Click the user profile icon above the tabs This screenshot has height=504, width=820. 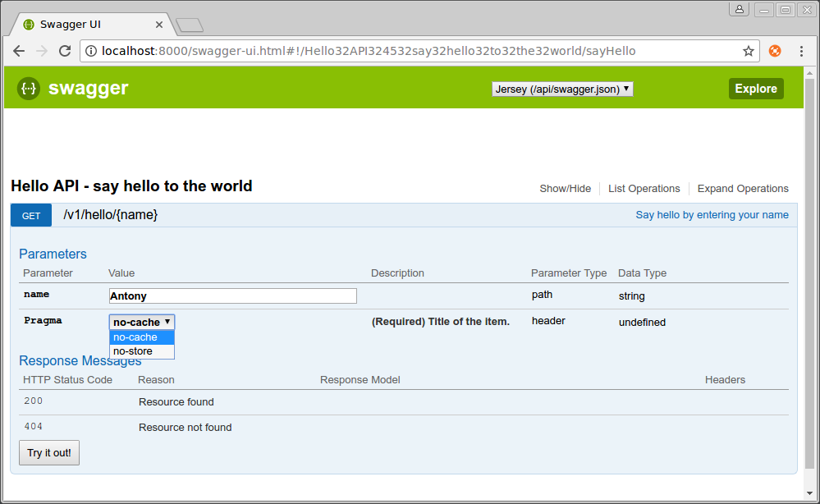pyautogui.click(x=739, y=8)
